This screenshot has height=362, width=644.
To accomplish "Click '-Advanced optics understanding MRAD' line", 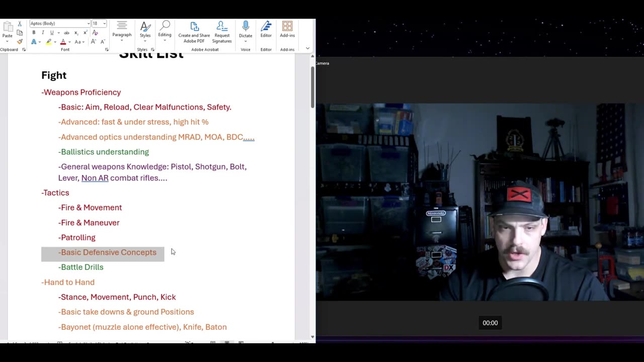I will click(x=156, y=137).
